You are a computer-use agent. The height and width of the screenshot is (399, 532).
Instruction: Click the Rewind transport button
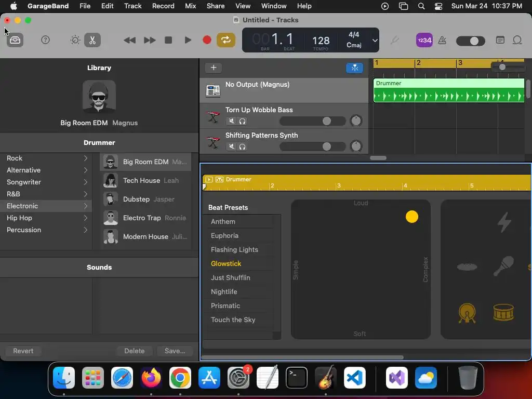129,41
